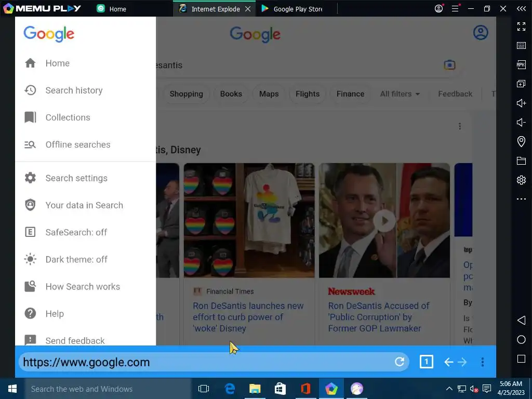Show more MEmu sidebar tools
The height and width of the screenshot is (399, 532).
[x=521, y=199]
